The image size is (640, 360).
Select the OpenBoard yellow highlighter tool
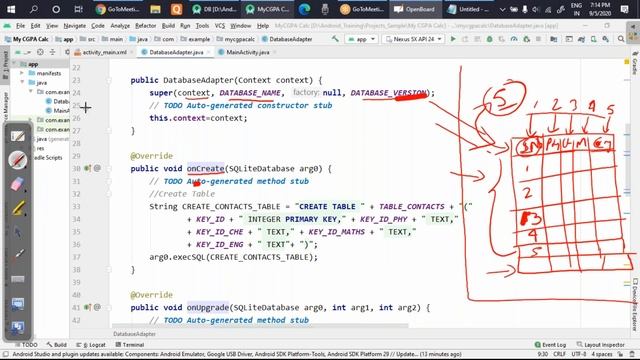tap(18, 208)
